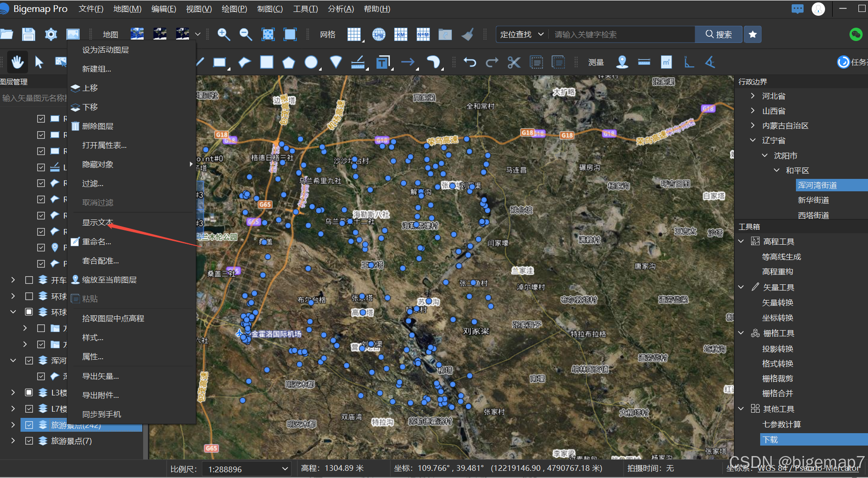This screenshot has width=868, height=478.
Task: Open the settings gear icon
Action: click(51, 34)
